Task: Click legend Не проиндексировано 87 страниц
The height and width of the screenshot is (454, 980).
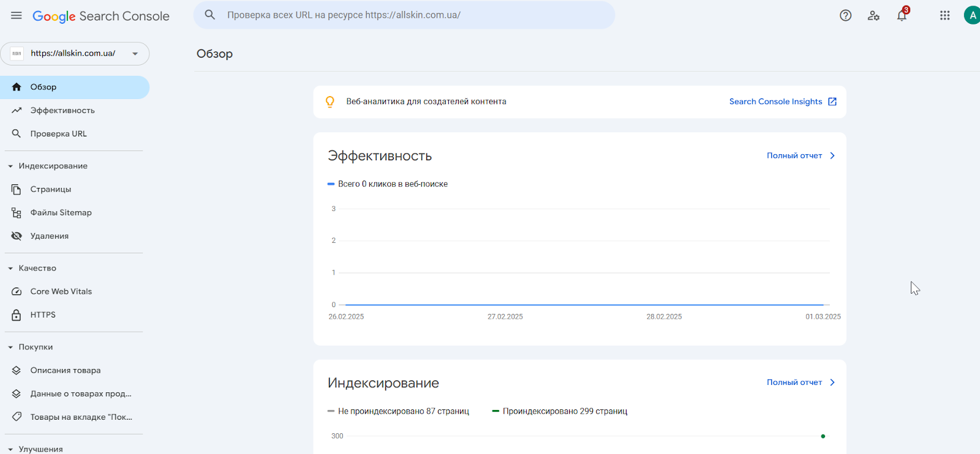Action: click(399, 411)
